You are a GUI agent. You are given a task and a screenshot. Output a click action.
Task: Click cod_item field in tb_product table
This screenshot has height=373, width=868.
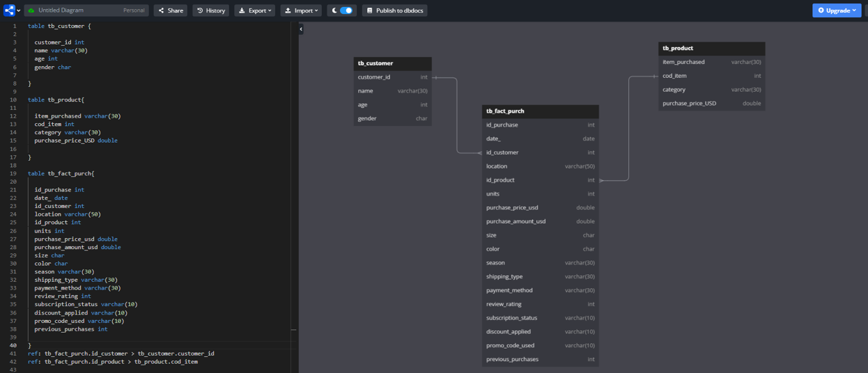click(x=712, y=76)
